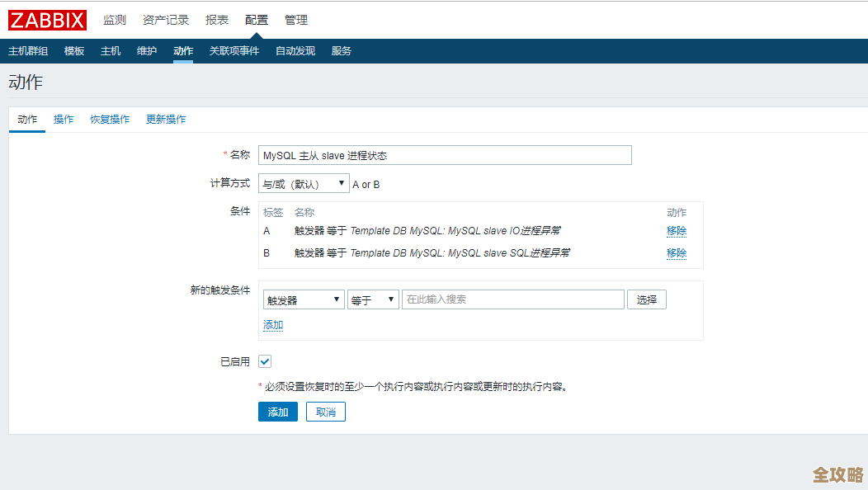
Task: Open the 更新操作 tab
Action: point(166,119)
